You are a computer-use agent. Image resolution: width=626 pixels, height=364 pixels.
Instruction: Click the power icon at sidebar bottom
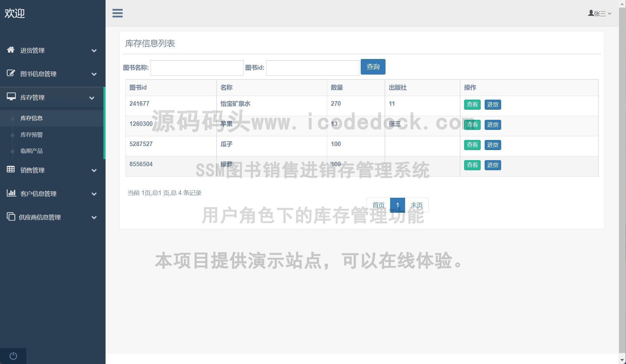(13, 356)
